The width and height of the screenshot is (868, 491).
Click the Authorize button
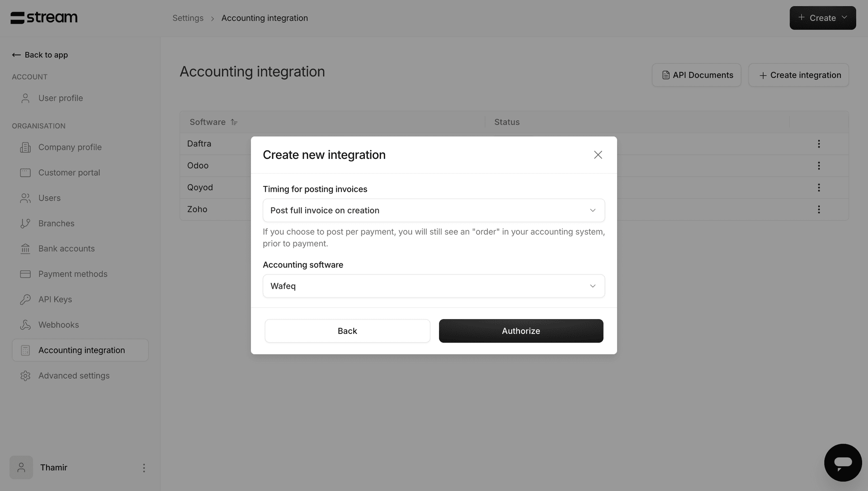[521, 331]
